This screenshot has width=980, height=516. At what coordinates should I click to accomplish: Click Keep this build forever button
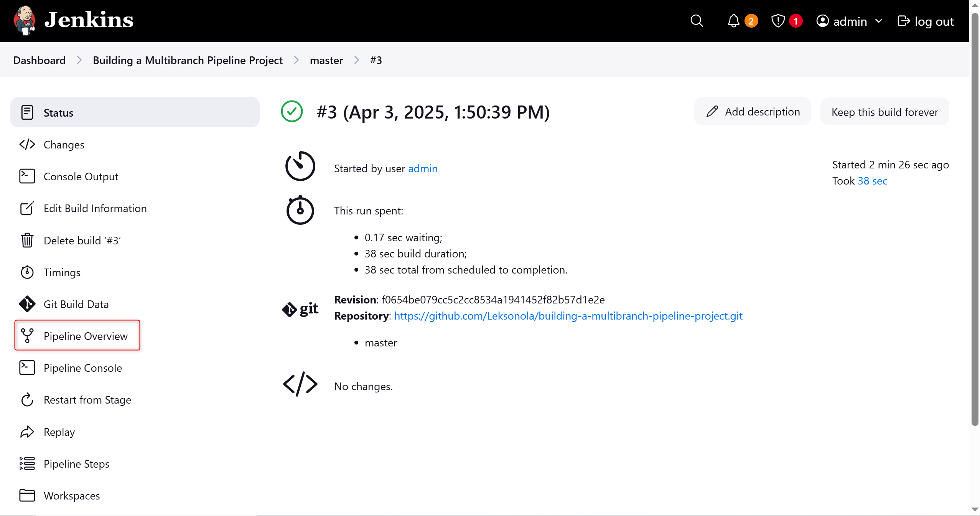(884, 111)
